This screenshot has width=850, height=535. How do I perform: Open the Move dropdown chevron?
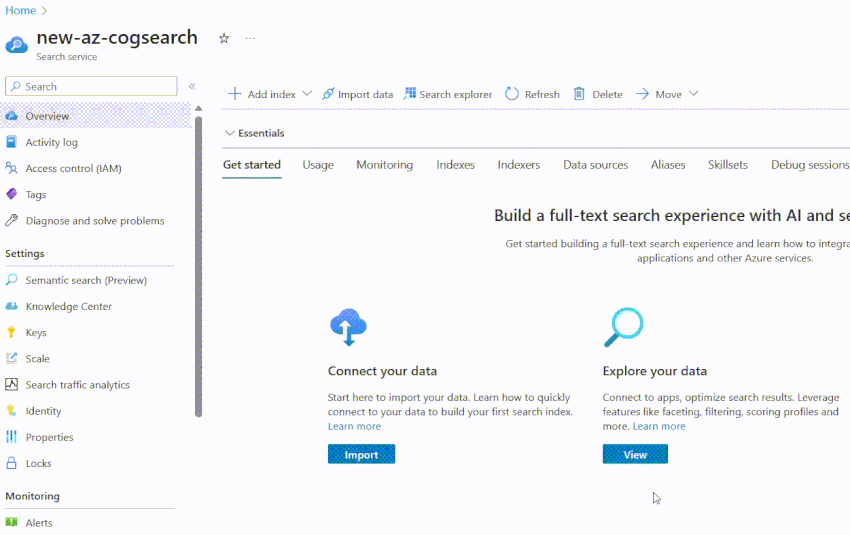[693, 93]
